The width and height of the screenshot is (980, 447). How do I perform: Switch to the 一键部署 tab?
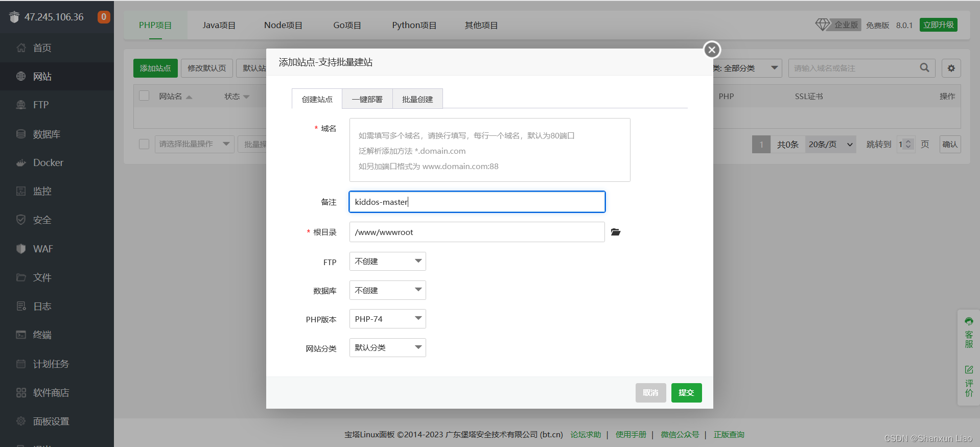click(x=367, y=99)
